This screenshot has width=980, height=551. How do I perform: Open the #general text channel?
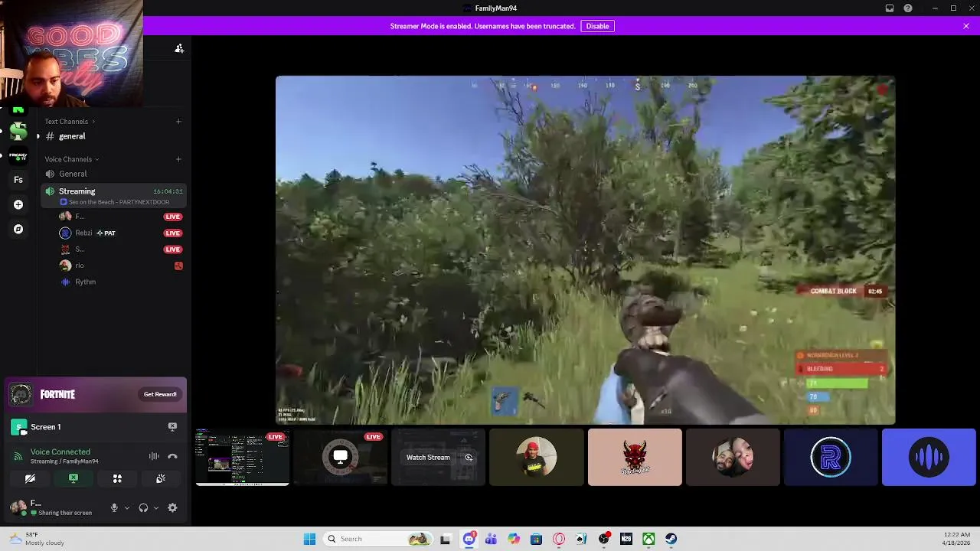click(113, 136)
